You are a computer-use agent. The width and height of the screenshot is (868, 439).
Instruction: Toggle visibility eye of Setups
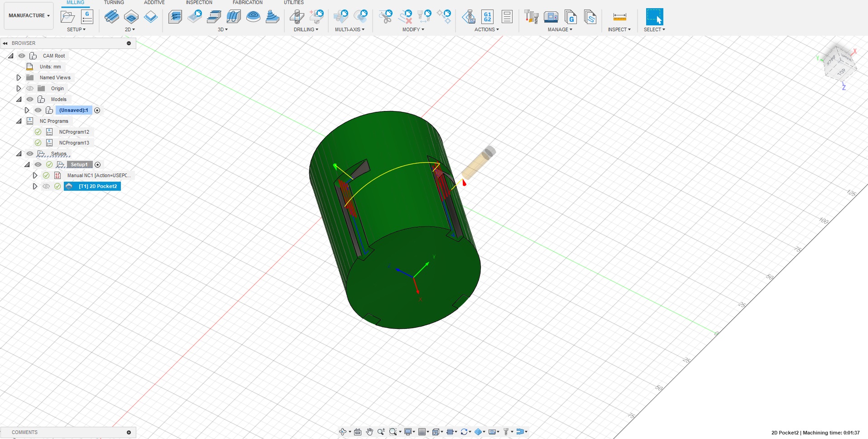pyautogui.click(x=30, y=154)
